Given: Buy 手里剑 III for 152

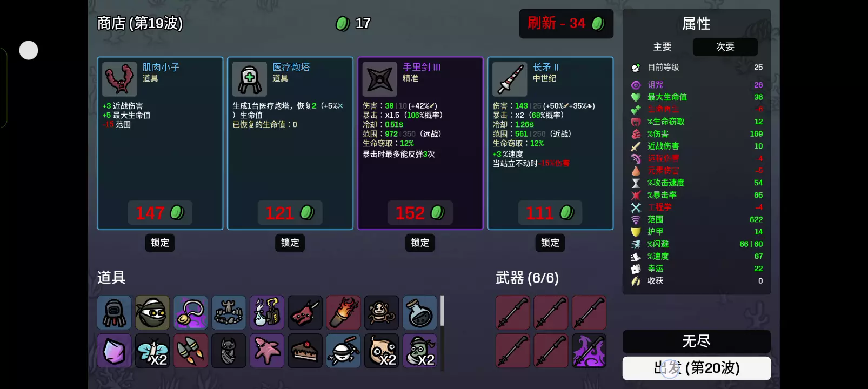Looking at the screenshot, I should pos(420,213).
